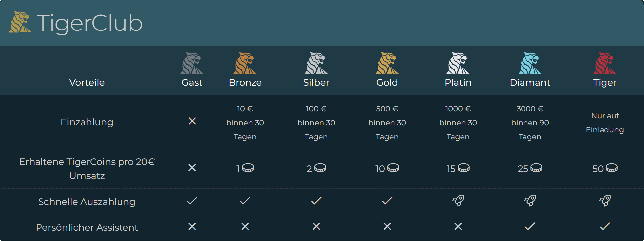Image resolution: width=644 pixels, height=241 pixels.
Task: Click the Schnelle Auszahlung row label
Action: coord(87,202)
